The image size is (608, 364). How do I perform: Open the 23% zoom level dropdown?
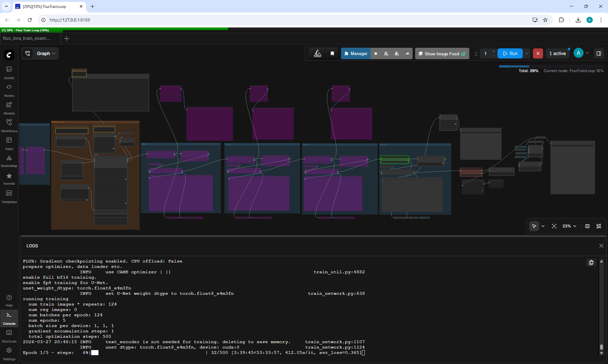tap(569, 226)
